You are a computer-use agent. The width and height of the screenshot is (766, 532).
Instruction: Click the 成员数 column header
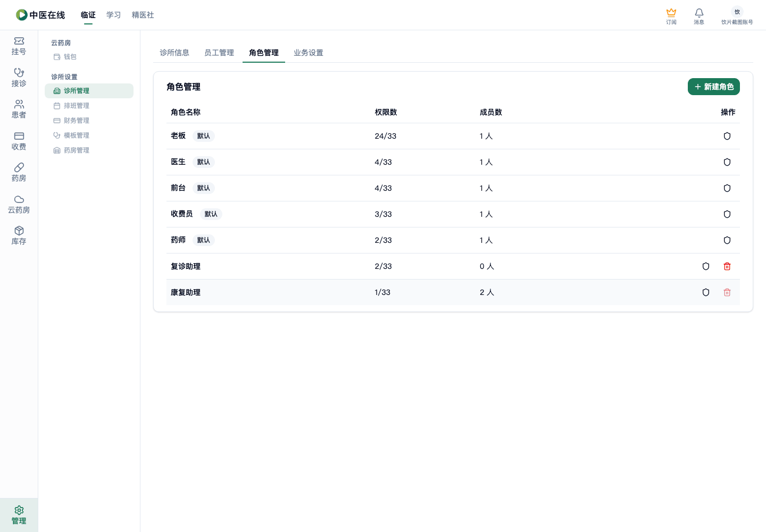pyautogui.click(x=491, y=112)
